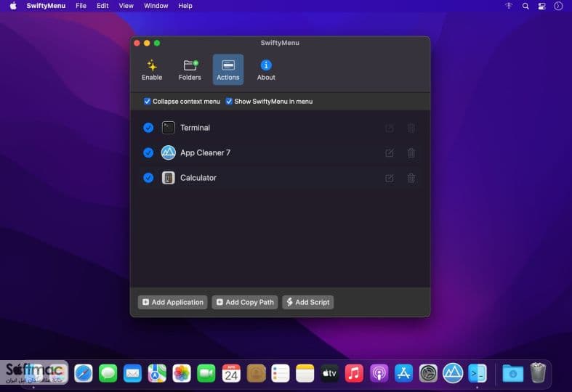Screen dimensions: 572x392
Task: Open Control Center in menu bar
Action: click(x=541, y=6)
